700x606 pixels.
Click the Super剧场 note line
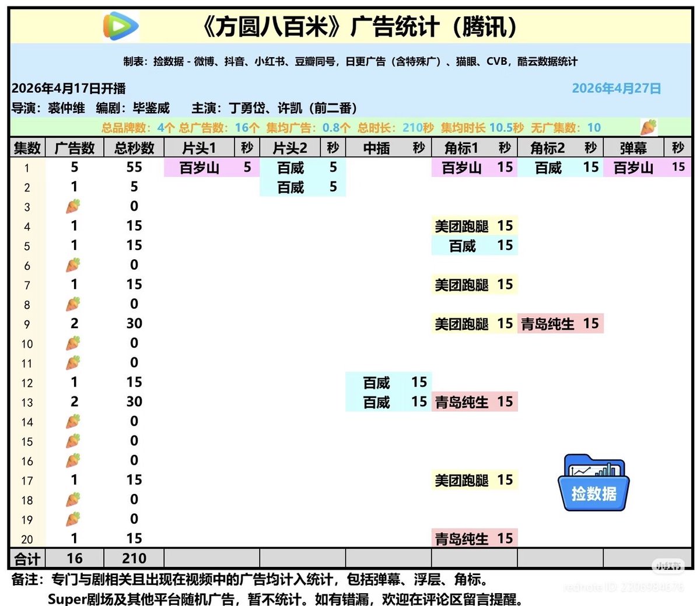click(286, 599)
